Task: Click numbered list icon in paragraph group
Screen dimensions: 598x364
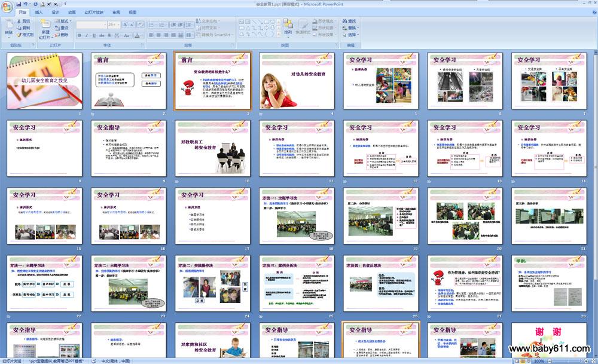Action: click(x=162, y=25)
